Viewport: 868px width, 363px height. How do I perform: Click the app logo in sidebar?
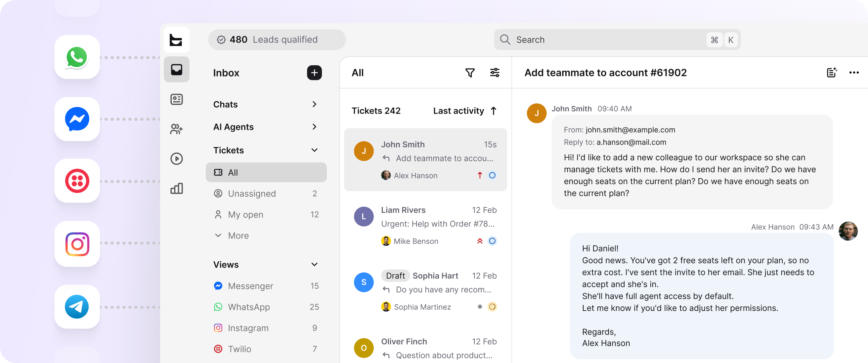coord(176,40)
